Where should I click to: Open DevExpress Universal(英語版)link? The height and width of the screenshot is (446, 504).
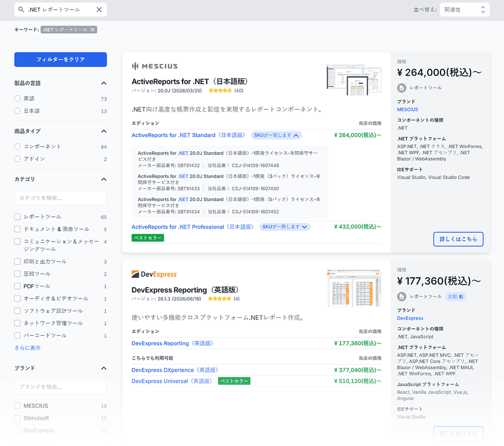pos(173,381)
